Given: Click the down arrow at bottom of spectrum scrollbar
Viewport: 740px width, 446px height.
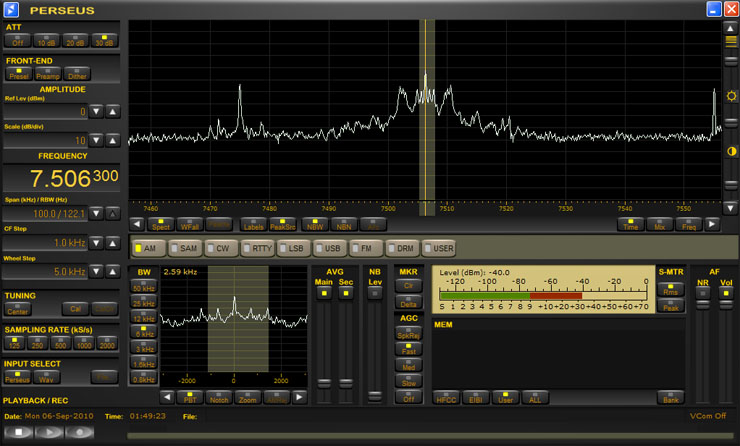Looking at the screenshot, I should [x=731, y=208].
